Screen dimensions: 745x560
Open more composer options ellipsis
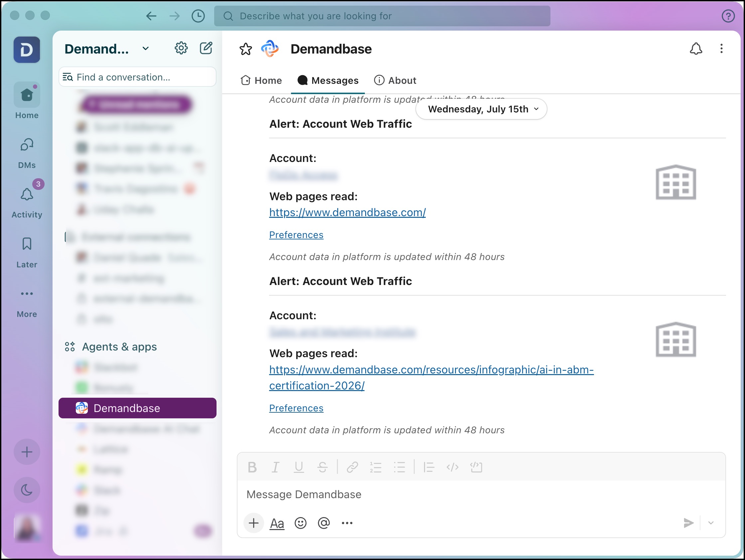pos(347,523)
